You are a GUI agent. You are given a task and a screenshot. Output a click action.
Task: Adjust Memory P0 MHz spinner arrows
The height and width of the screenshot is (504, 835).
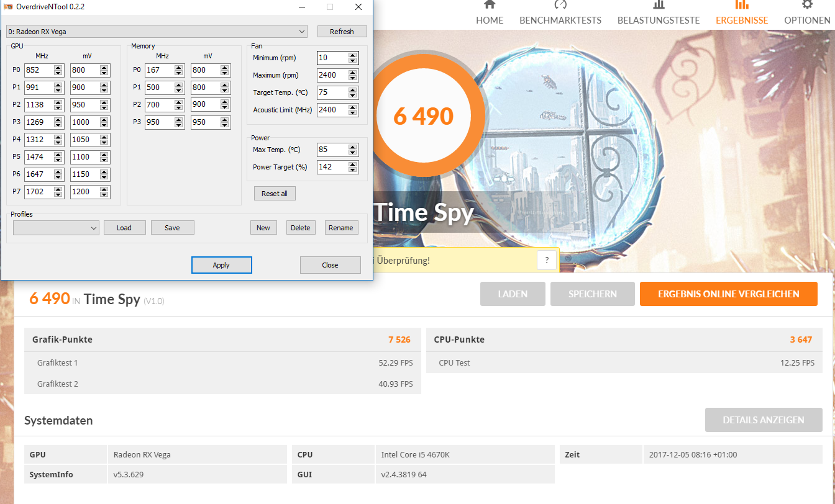179,70
